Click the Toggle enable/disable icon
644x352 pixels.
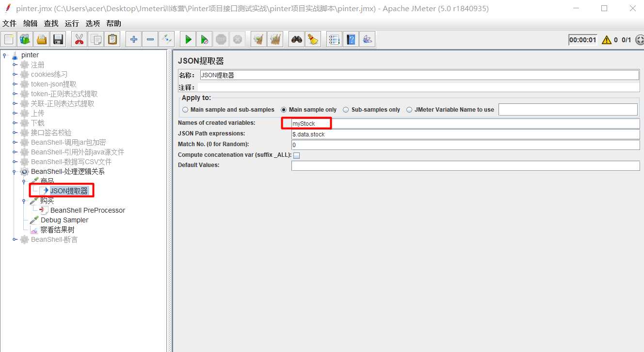(167, 39)
